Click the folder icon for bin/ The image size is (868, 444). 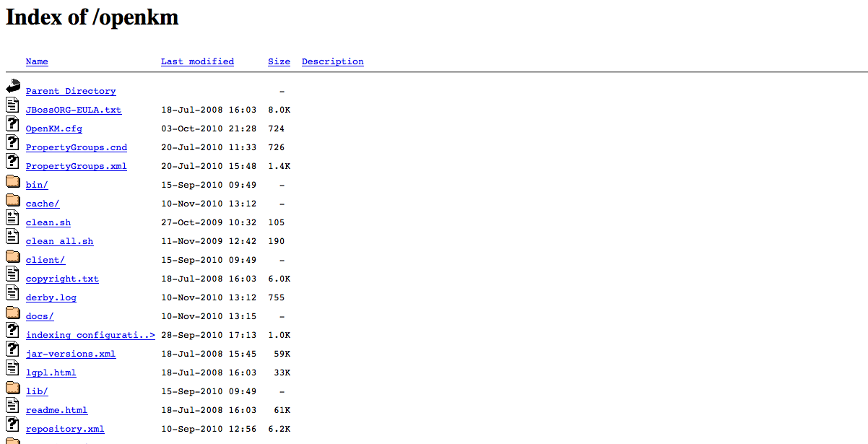[x=13, y=180]
